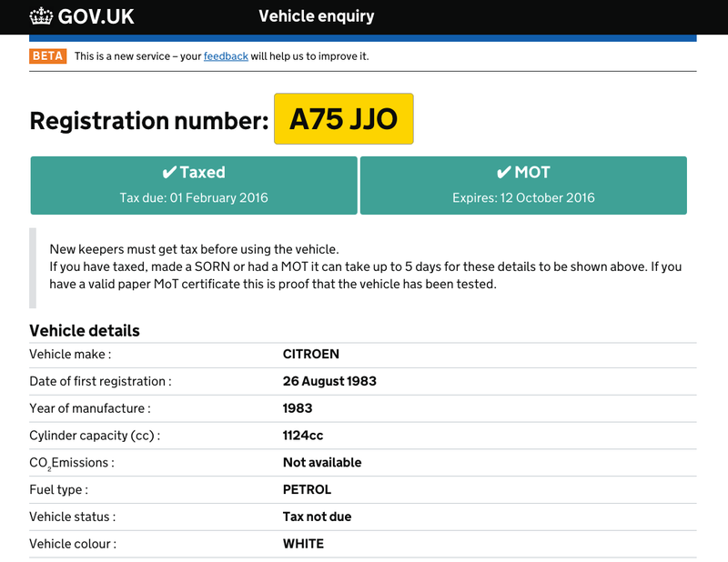Select the Tax due 01 February 2016 text
This screenshot has width=728, height=562.
coord(194,197)
